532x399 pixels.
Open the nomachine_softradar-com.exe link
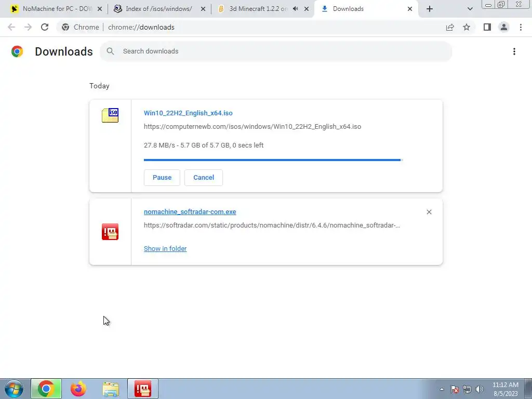190,212
